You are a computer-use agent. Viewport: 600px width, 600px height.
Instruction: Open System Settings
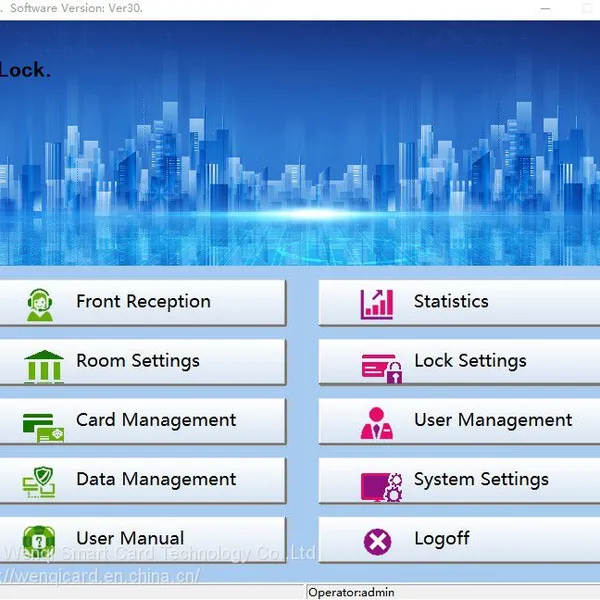point(459,481)
